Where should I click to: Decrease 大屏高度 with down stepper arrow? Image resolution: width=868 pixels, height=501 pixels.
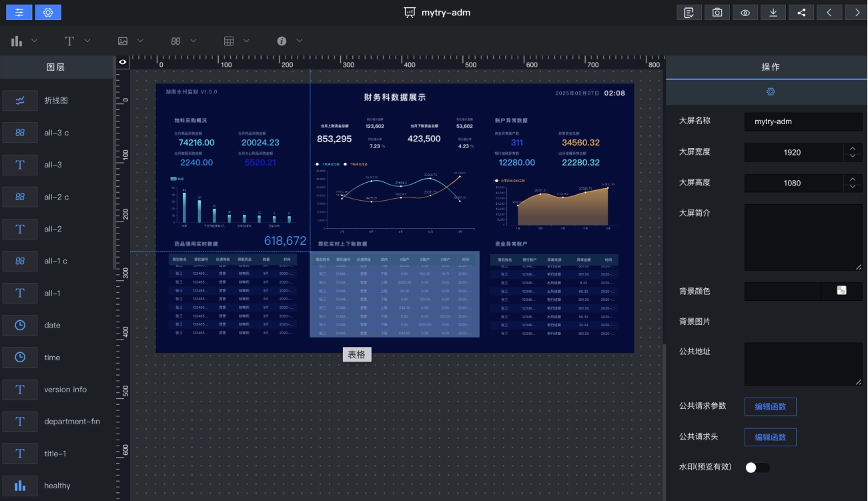[853, 187]
